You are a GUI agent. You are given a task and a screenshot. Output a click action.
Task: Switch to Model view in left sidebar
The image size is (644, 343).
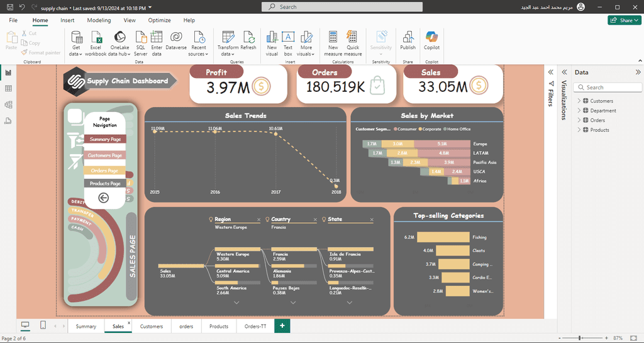click(x=8, y=104)
